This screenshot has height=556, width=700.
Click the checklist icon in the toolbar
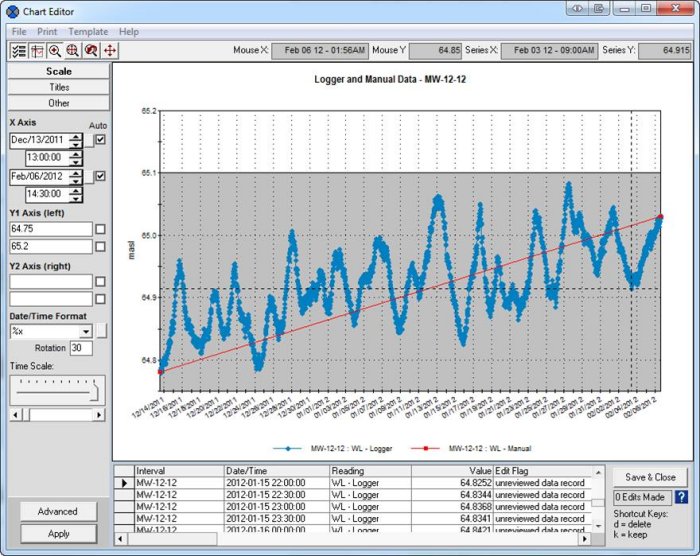coord(18,50)
